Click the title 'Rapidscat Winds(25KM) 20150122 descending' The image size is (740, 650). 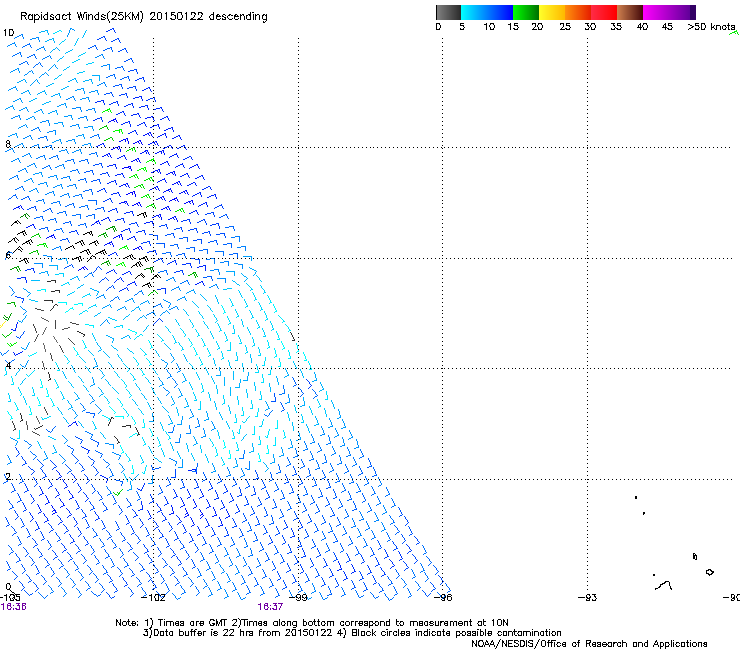coord(143,17)
